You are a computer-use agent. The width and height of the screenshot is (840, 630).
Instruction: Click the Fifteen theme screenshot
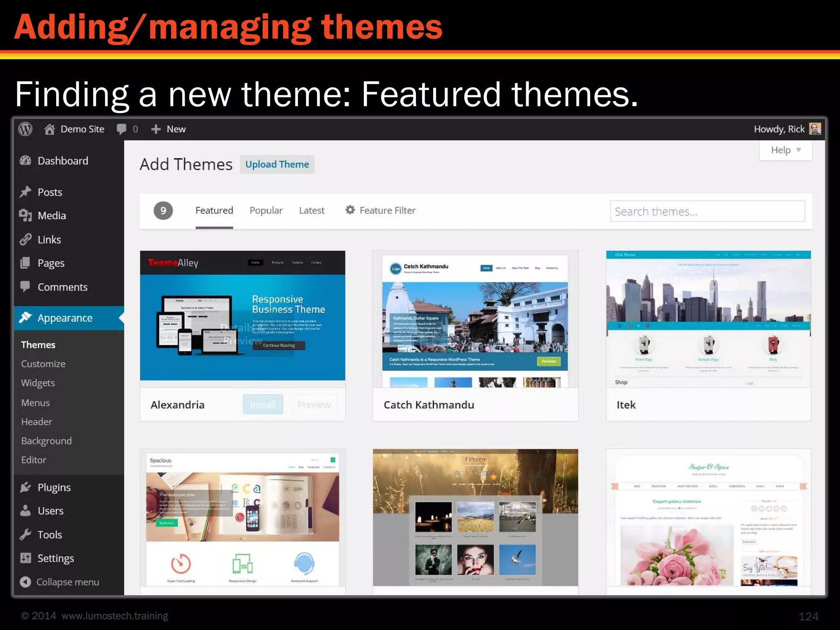(x=475, y=518)
